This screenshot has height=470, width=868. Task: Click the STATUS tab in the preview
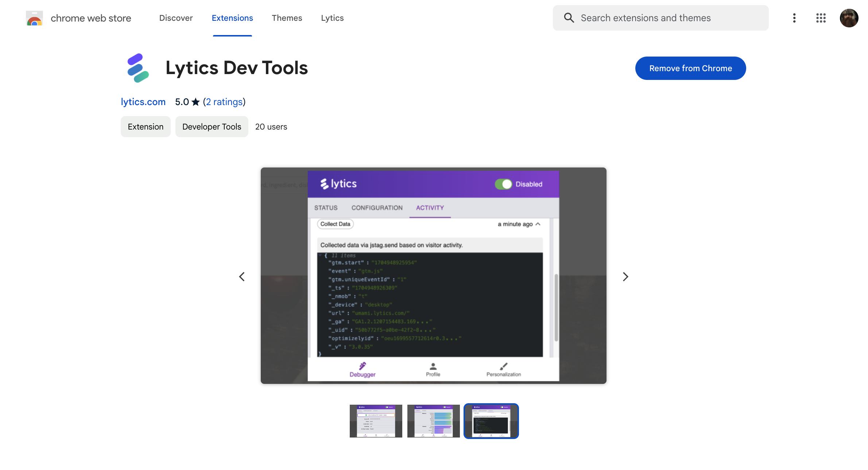click(326, 208)
